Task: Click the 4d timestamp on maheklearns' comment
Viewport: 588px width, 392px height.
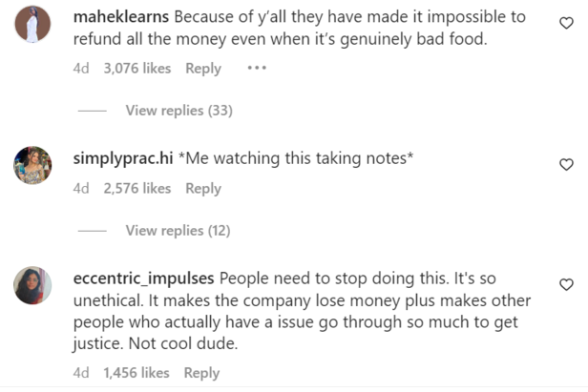Action: point(81,69)
